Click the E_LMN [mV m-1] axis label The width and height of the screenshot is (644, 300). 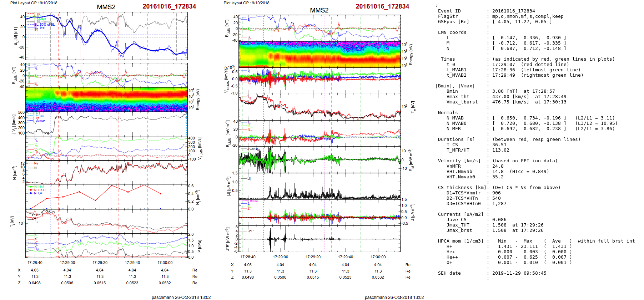point(228,134)
